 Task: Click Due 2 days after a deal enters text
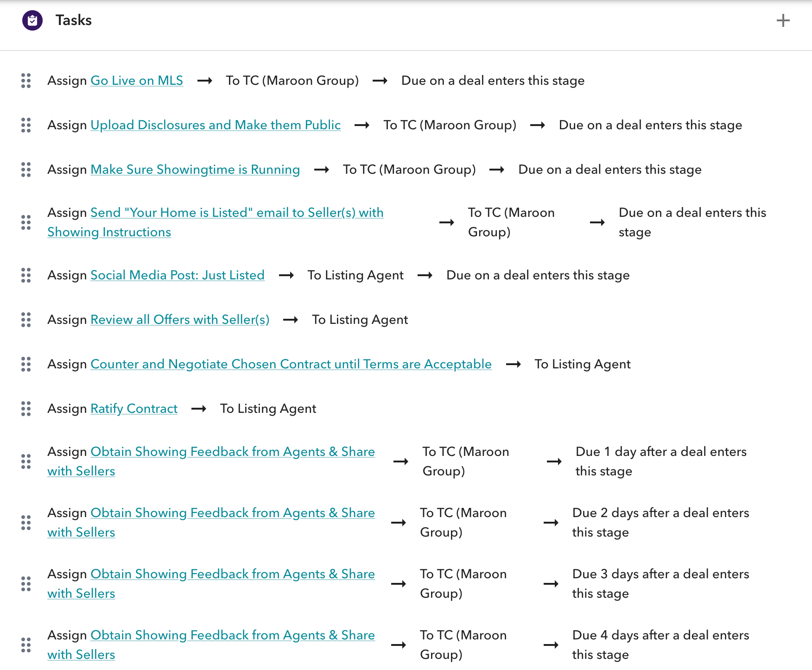click(x=660, y=523)
